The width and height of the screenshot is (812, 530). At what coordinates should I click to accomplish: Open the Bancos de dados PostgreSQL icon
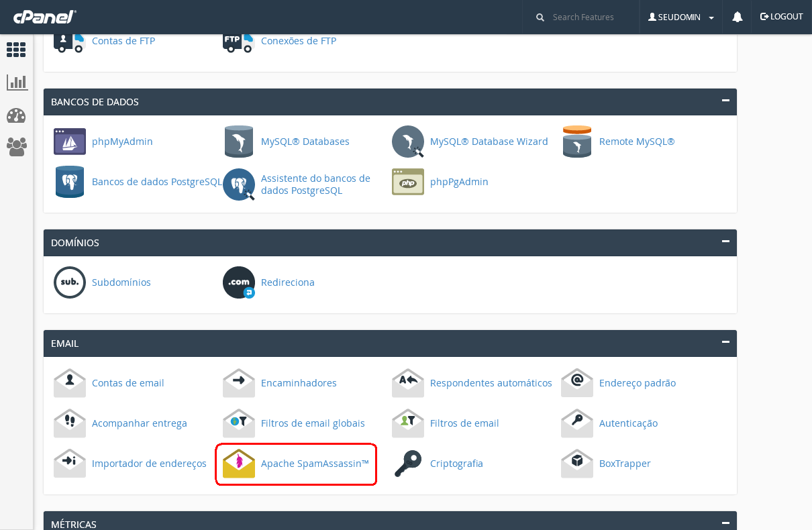coord(70,182)
